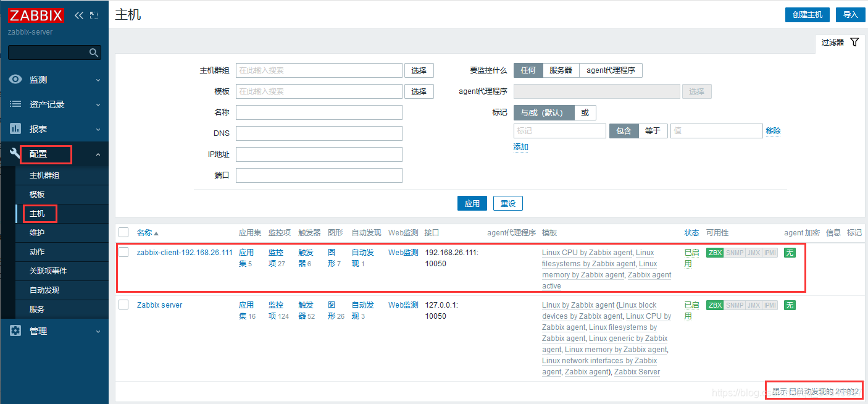Click encryption 无 badge for Zabbix server
The image size is (868, 404).
click(x=790, y=305)
